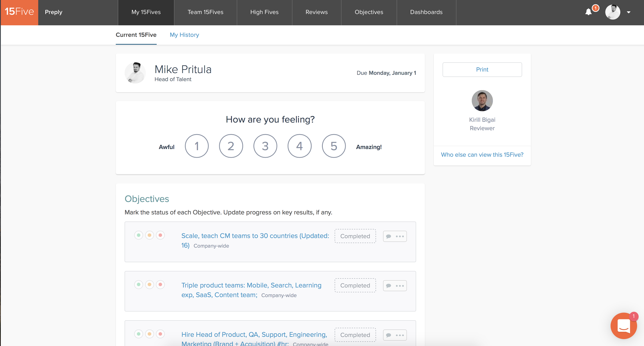Mark Scale, teach CM teams objective yellow
This screenshot has width=644, height=346.
coord(149,235)
